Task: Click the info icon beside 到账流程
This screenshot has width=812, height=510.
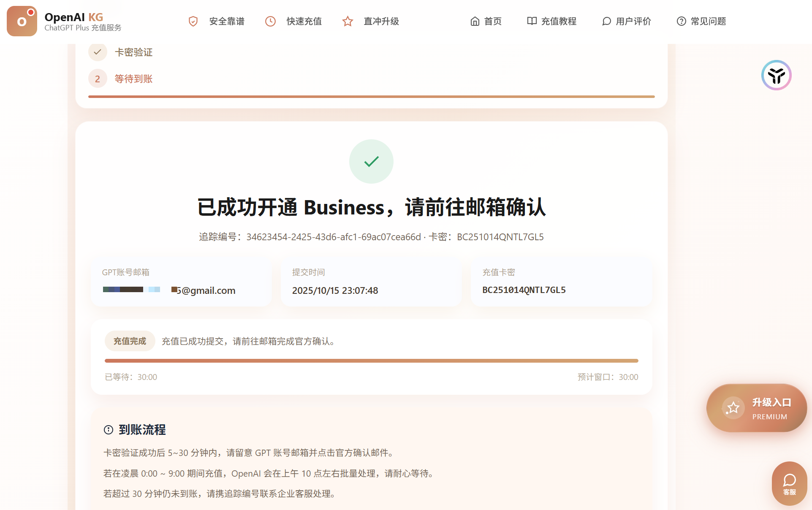Action: point(109,430)
